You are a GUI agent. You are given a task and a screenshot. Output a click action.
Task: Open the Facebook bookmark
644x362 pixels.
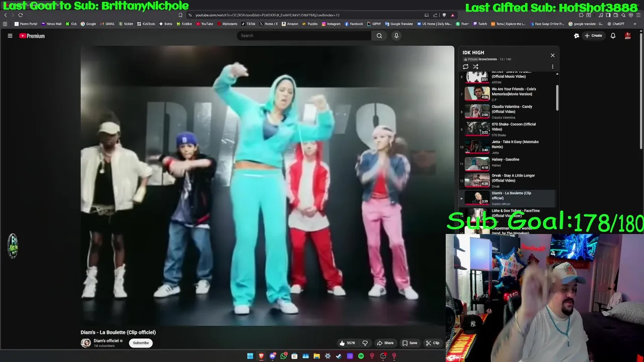pos(354,24)
